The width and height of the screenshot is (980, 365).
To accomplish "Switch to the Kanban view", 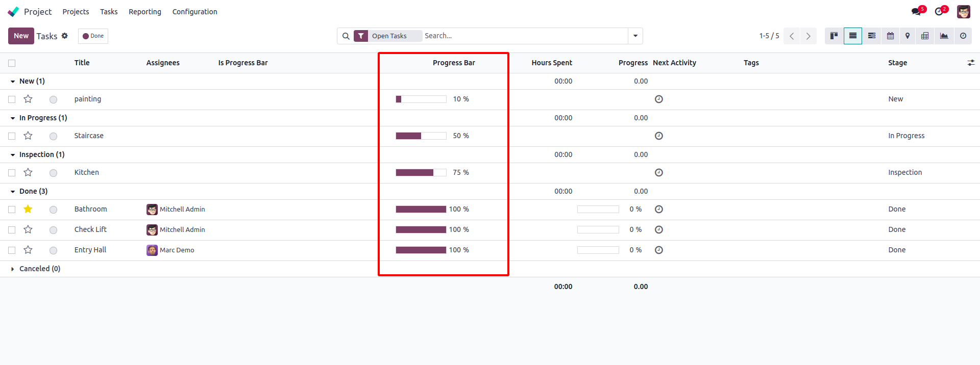I will click(834, 36).
